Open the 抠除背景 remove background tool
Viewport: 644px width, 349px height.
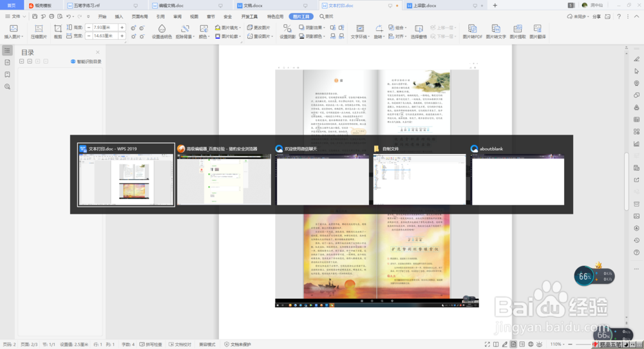click(185, 32)
